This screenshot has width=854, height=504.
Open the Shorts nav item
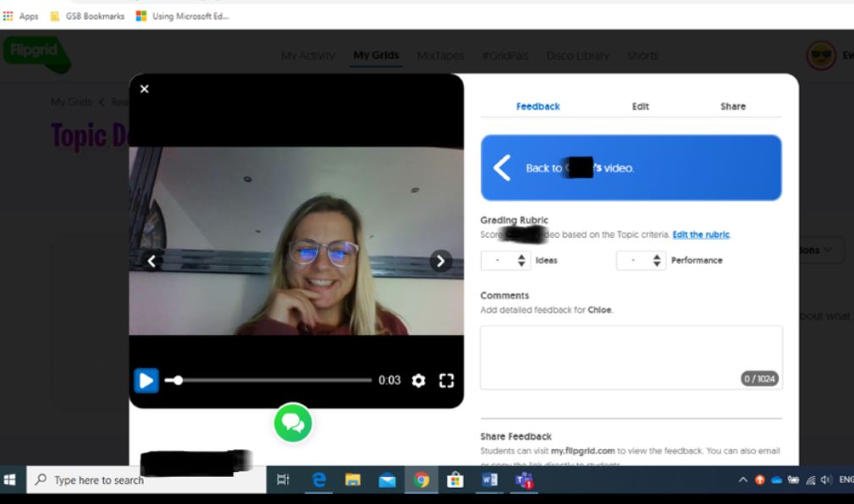(642, 56)
